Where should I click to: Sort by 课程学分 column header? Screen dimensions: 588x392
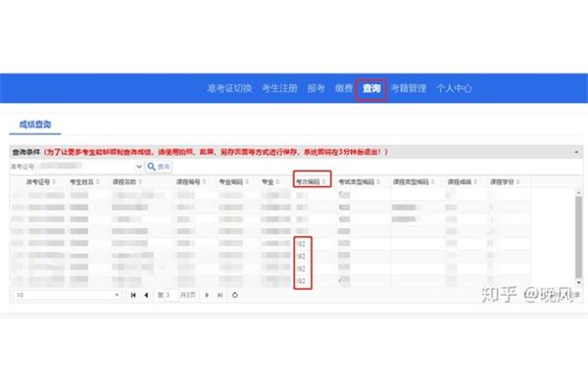(x=505, y=182)
